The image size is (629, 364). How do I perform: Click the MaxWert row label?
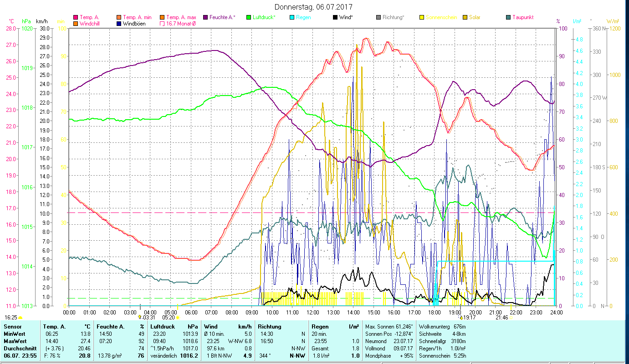pyautogui.click(x=15, y=341)
